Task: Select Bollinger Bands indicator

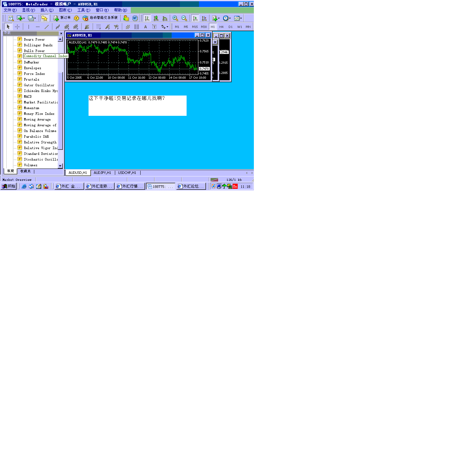Action: click(x=38, y=45)
